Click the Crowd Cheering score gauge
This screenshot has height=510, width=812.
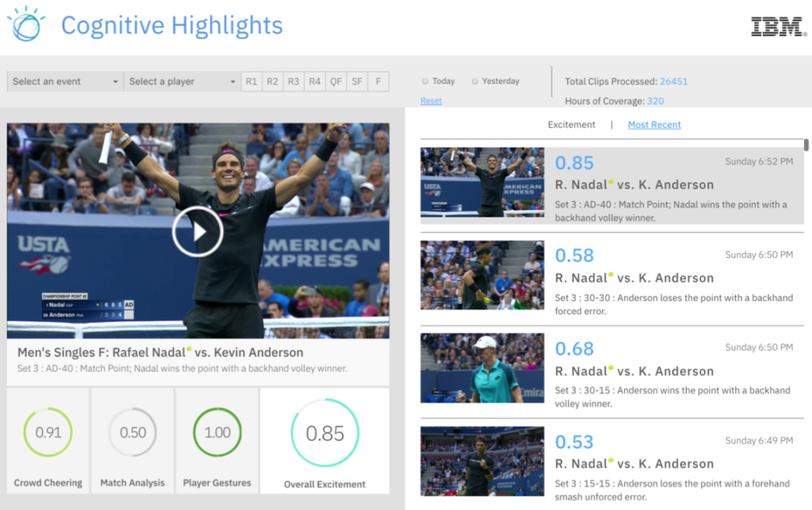point(48,433)
